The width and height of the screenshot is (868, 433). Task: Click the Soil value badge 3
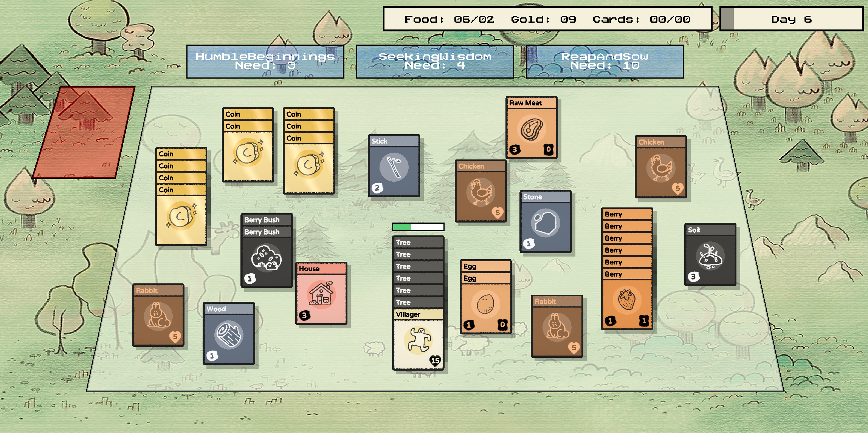(693, 277)
